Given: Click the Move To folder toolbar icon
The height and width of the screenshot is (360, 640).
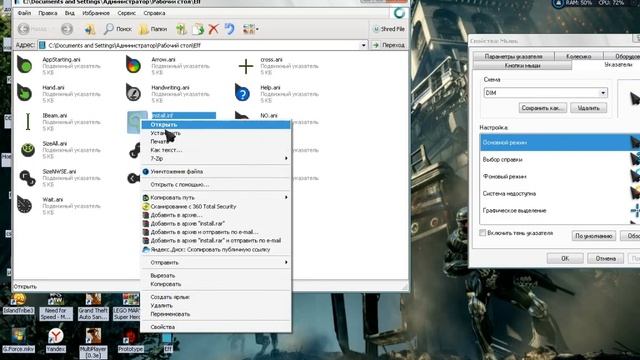Looking at the screenshot, I should click(181, 29).
